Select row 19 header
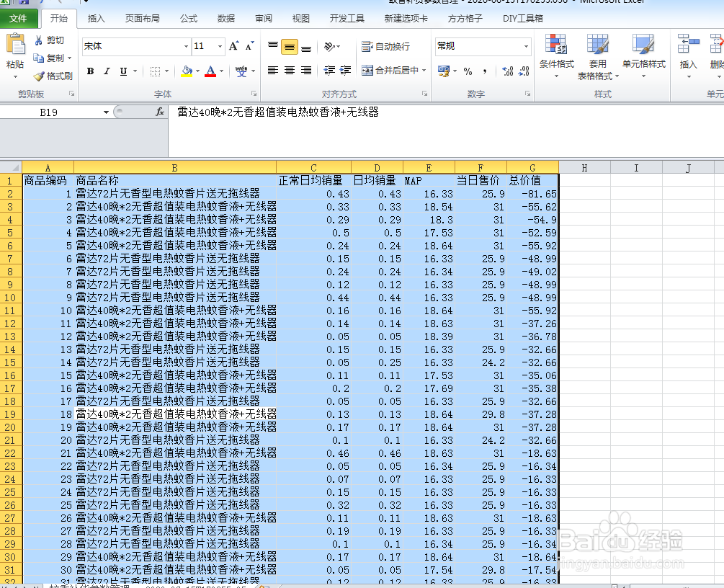724x588 pixels. 11,414
